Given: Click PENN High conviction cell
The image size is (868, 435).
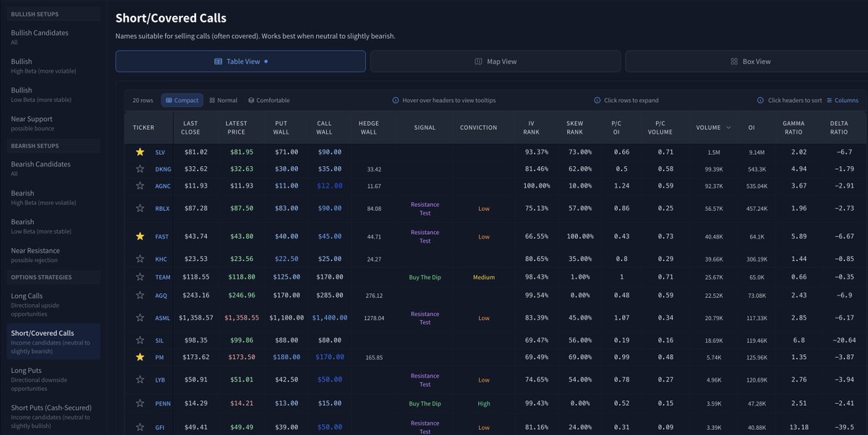Looking at the screenshot, I should (484, 404).
